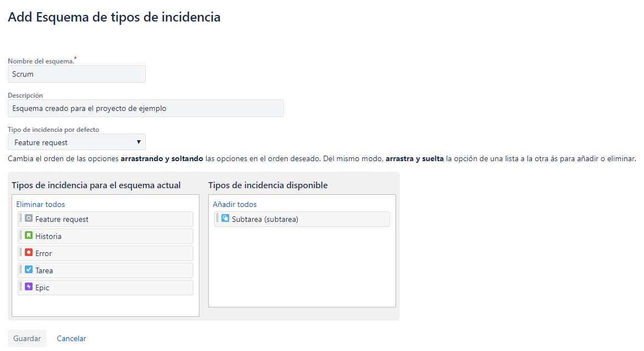This screenshot has height=351, width=644.
Task: Click the Guardar button
Action: [x=27, y=338]
